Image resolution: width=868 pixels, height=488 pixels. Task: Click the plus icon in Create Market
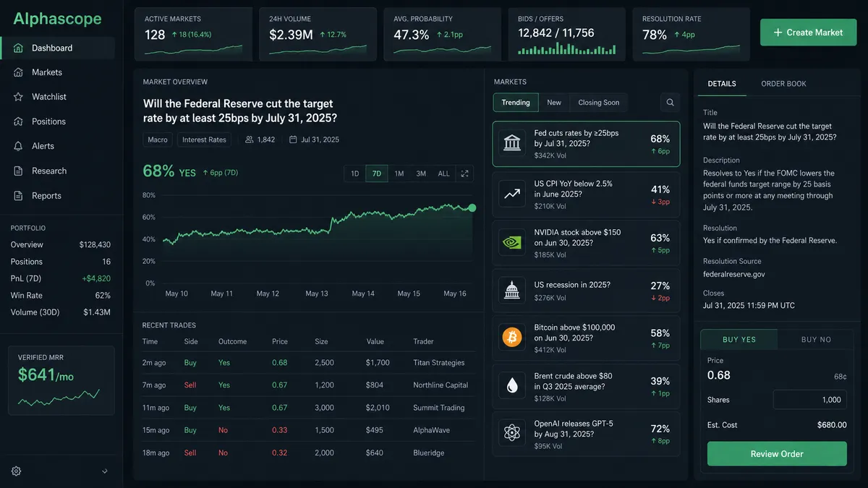click(778, 33)
